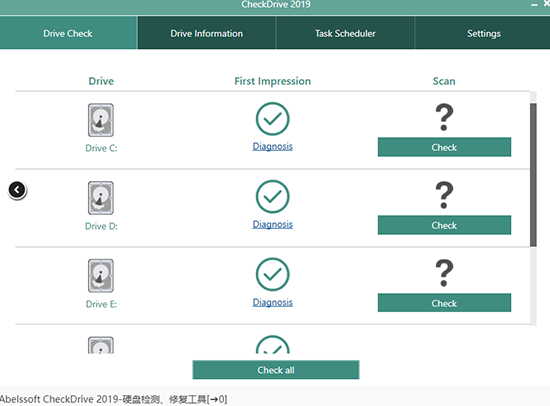Click the Drive column header
550x406 pixels.
(x=101, y=81)
